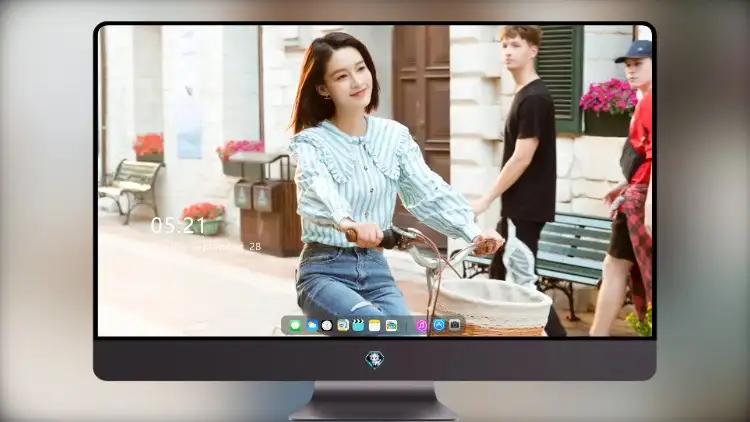Open the Weather app in dock
The width and height of the screenshot is (750, 422).
pos(311,326)
